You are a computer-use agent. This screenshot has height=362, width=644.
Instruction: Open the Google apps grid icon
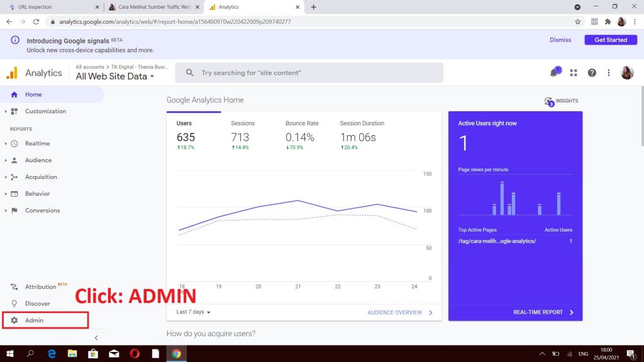pos(574,73)
